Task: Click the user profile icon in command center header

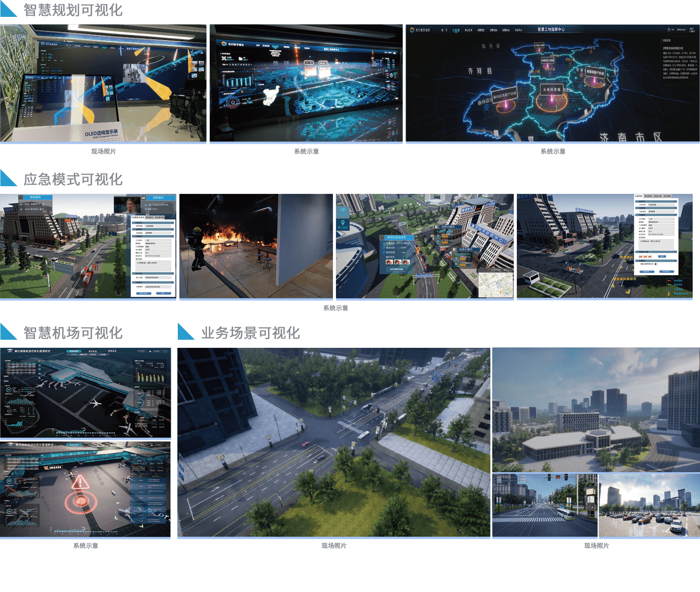Action: (669, 30)
